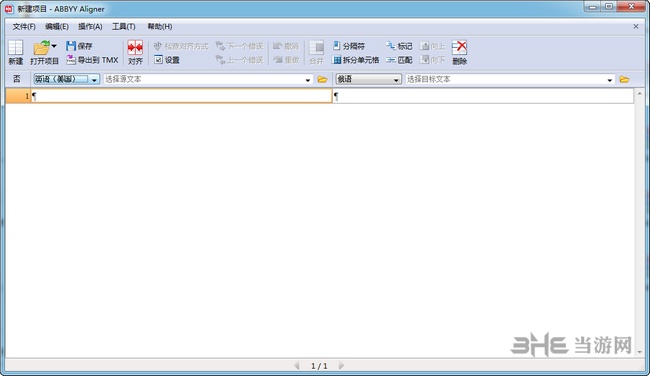Browse for target text file folder icon

pyautogui.click(x=624, y=79)
